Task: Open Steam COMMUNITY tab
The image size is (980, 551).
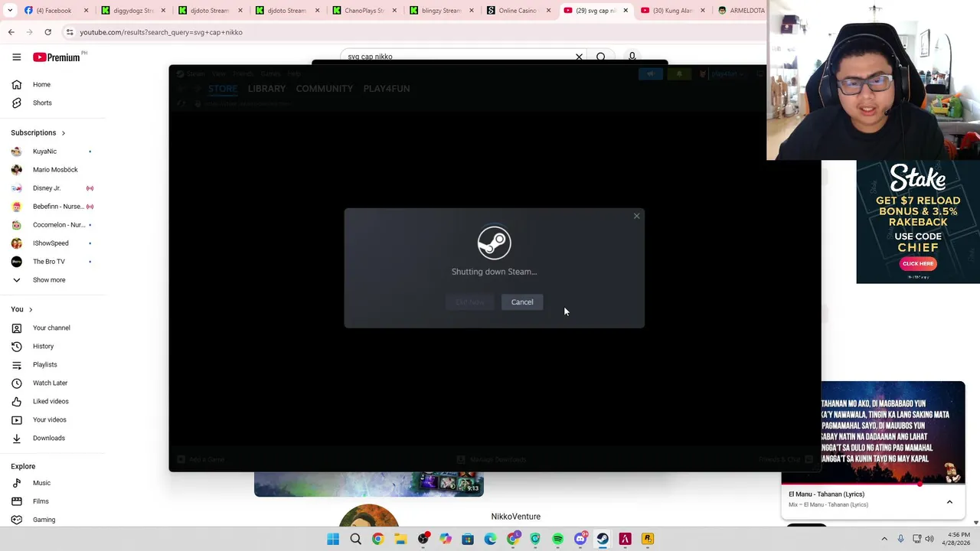Action: click(x=325, y=89)
